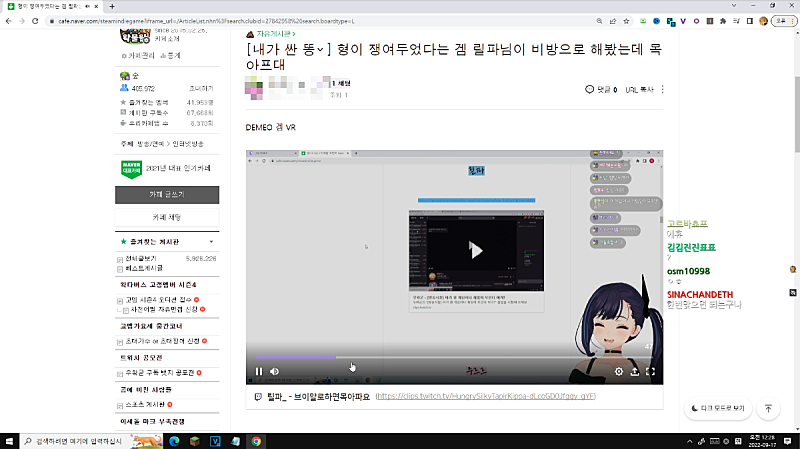Click the Windows taskbar search box
Viewport: 800px width, 449px height.
(x=92, y=441)
